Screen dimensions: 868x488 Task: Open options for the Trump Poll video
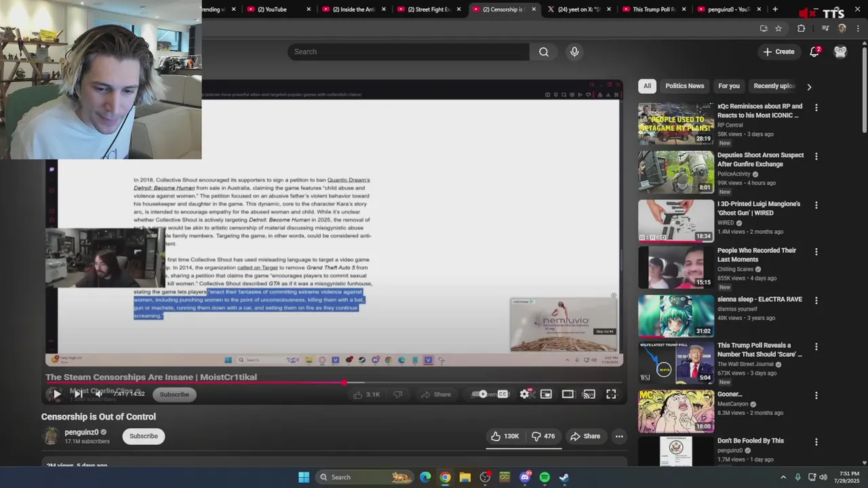(816, 346)
